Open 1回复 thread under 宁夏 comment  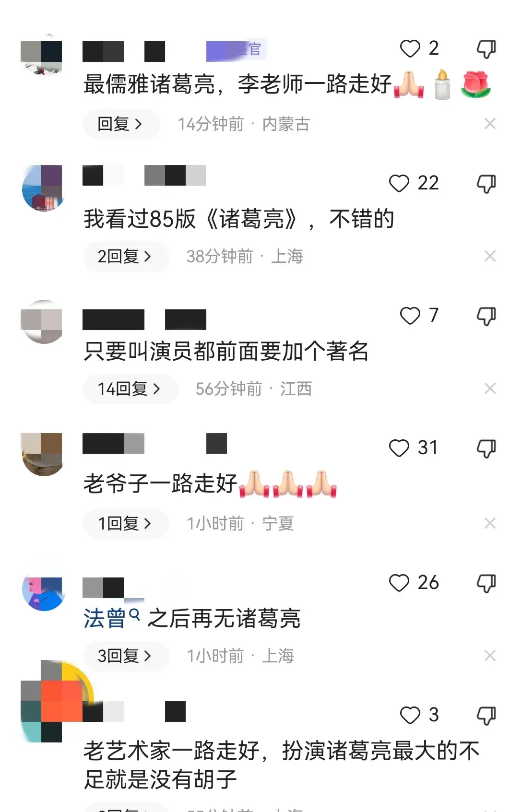coord(126,523)
